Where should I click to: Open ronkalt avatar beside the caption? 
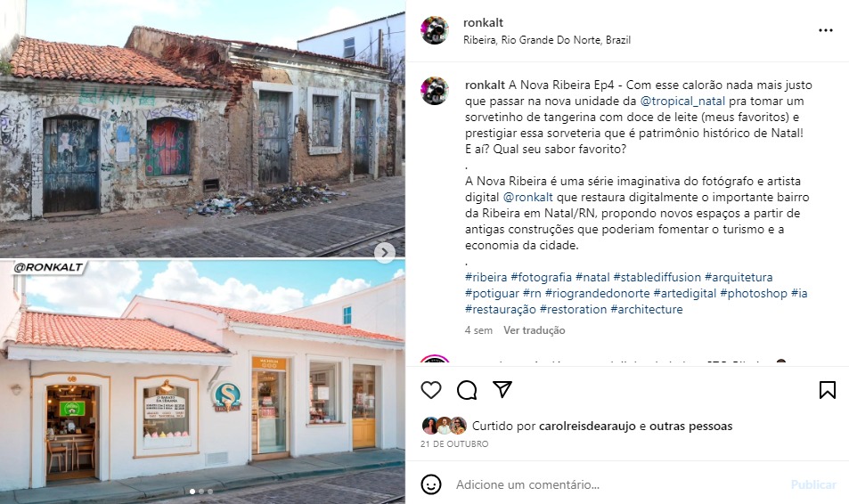tap(435, 91)
